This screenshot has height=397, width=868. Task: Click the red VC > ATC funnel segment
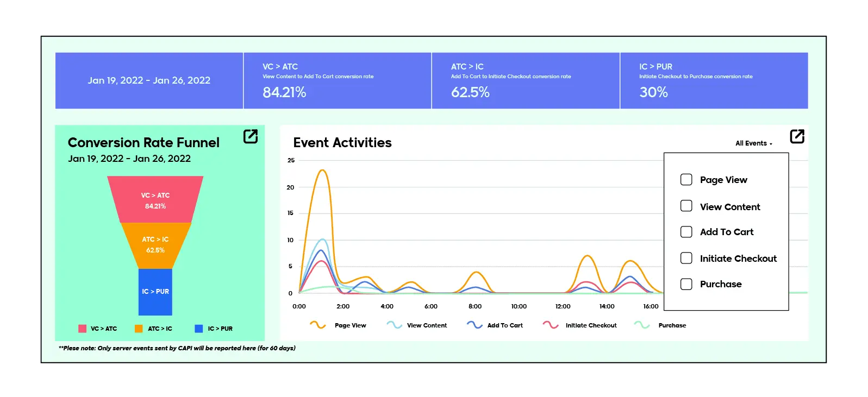pos(155,200)
